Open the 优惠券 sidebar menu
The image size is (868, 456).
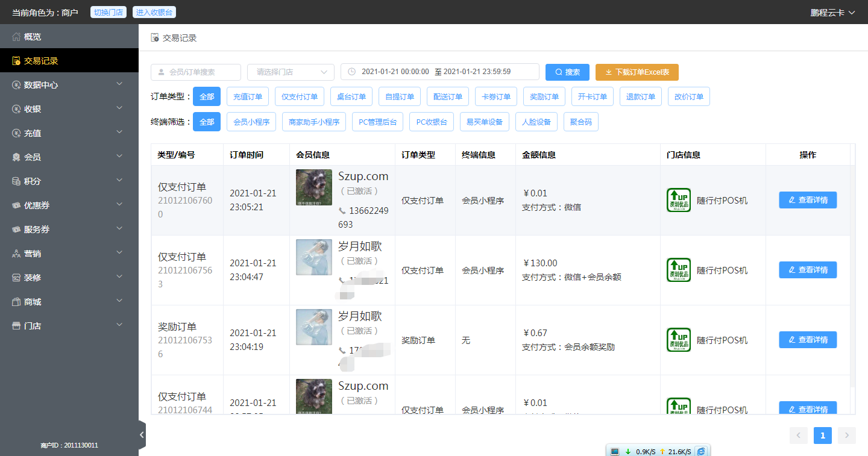tap(69, 205)
